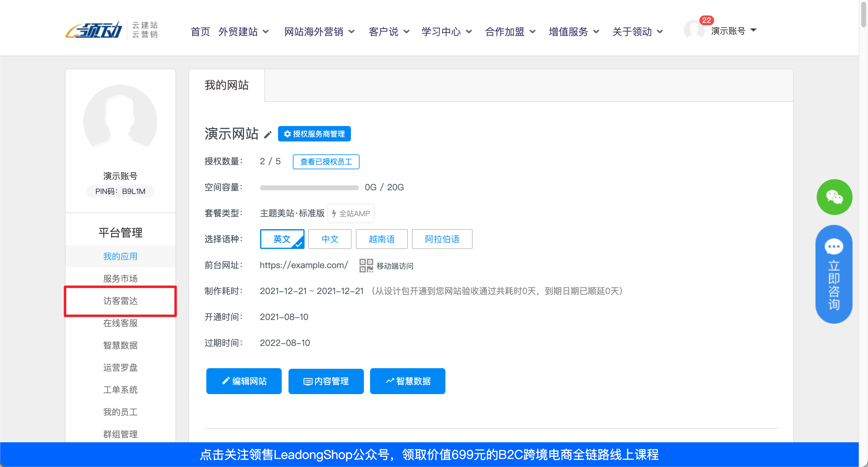The height and width of the screenshot is (467, 868).
Task: Click the pencil icon to rename 演示网站
Action: [x=268, y=134]
